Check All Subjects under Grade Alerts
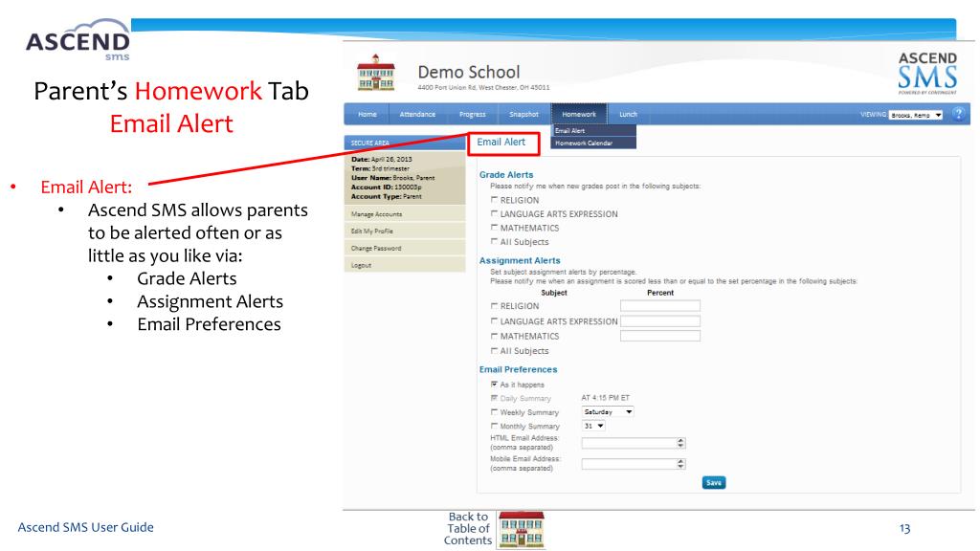The width and height of the screenshot is (980, 551). (x=495, y=241)
